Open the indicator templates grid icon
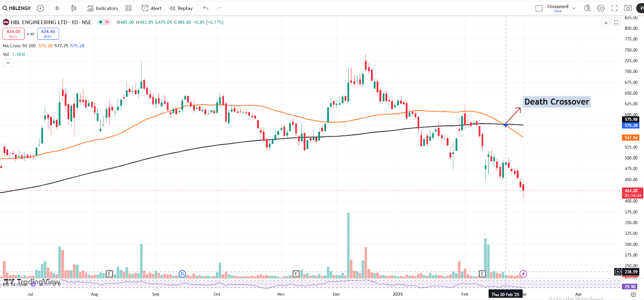 [x=128, y=8]
